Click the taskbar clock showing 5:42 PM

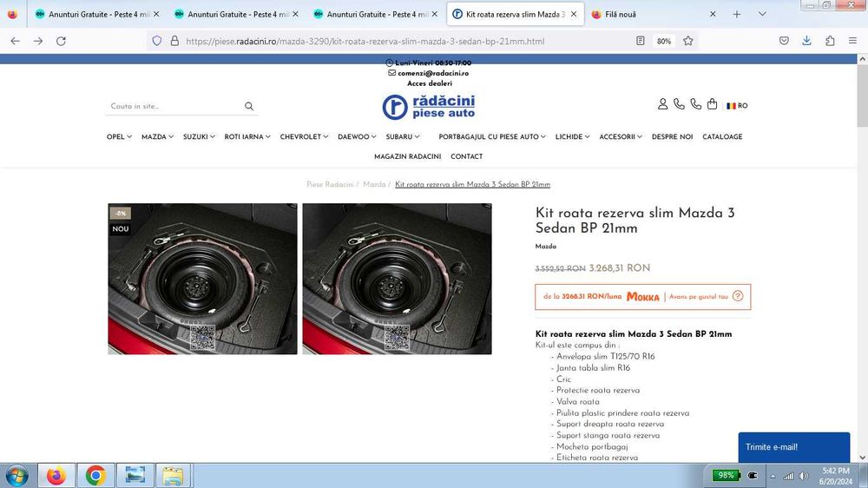point(836,476)
